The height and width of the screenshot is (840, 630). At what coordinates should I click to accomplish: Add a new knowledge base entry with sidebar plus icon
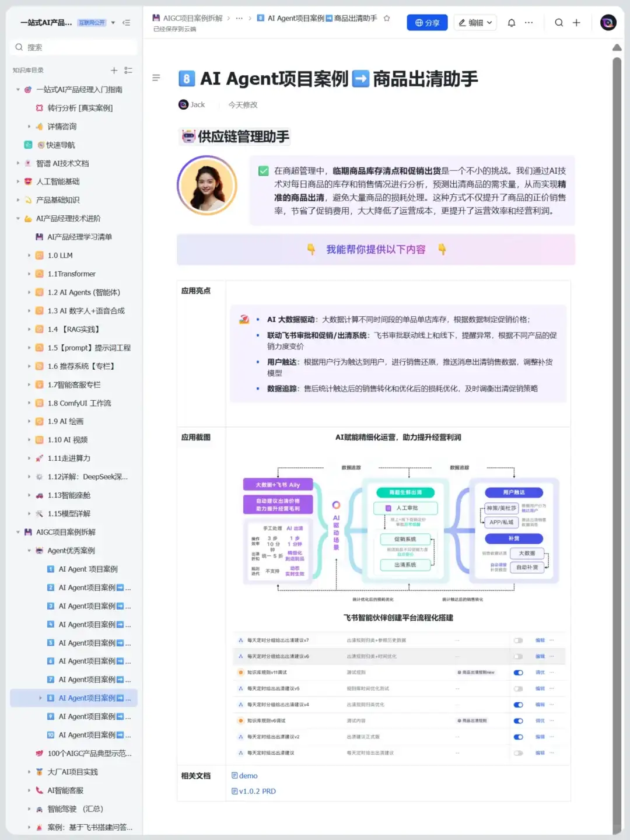pyautogui.click(x=114, y=70)
